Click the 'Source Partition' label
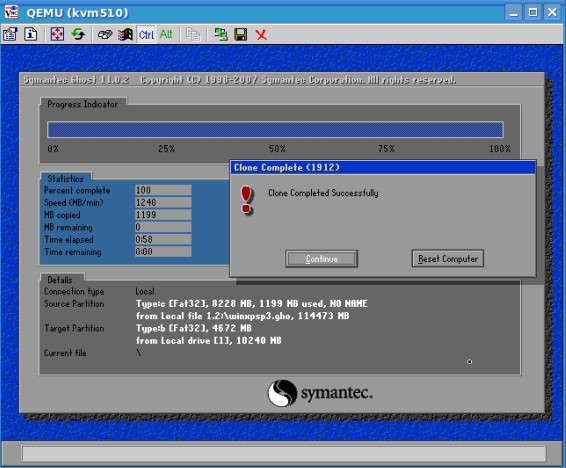 pyautogui.click(x=74, y=303)
